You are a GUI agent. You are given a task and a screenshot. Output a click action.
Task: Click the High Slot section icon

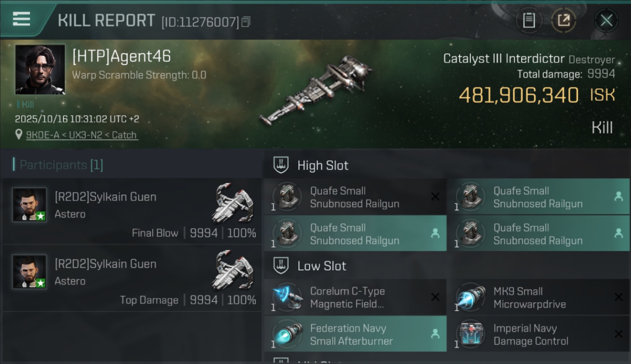[281, 165]
